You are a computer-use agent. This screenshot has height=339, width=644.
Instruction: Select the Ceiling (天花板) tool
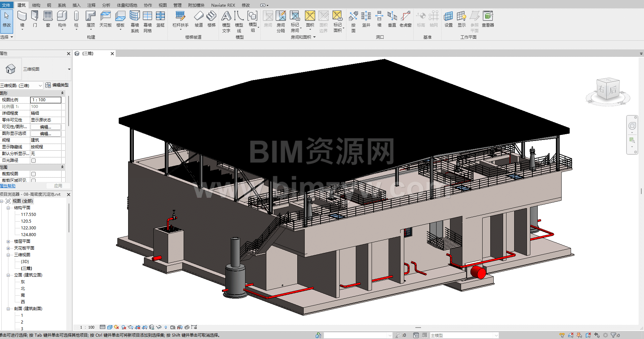[106, 19]
